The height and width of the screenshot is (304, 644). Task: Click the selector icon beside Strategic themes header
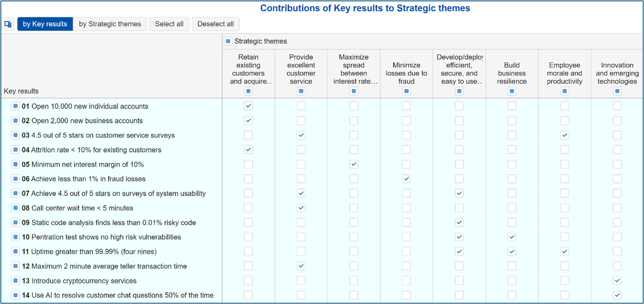[x=228, y=41]
